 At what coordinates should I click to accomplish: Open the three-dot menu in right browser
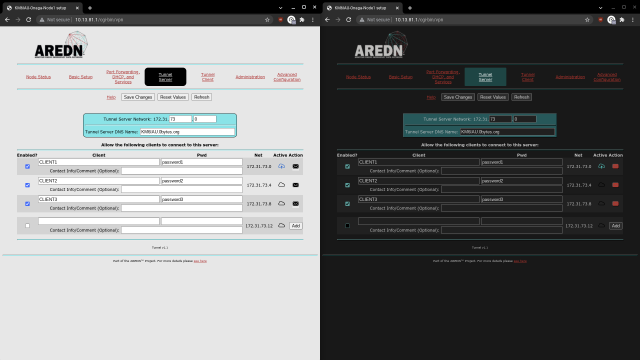click(633, 20)
